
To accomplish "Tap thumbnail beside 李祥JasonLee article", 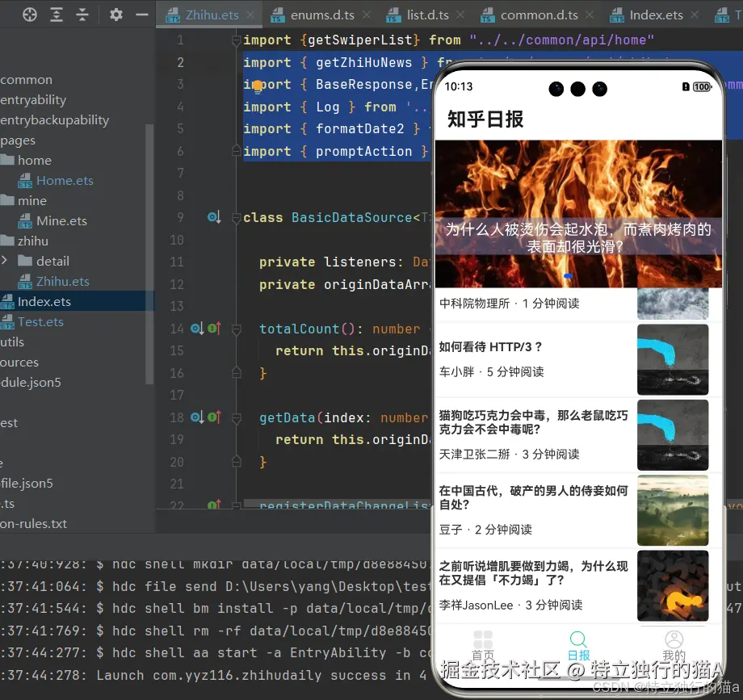I will click(x=673, y=585).
